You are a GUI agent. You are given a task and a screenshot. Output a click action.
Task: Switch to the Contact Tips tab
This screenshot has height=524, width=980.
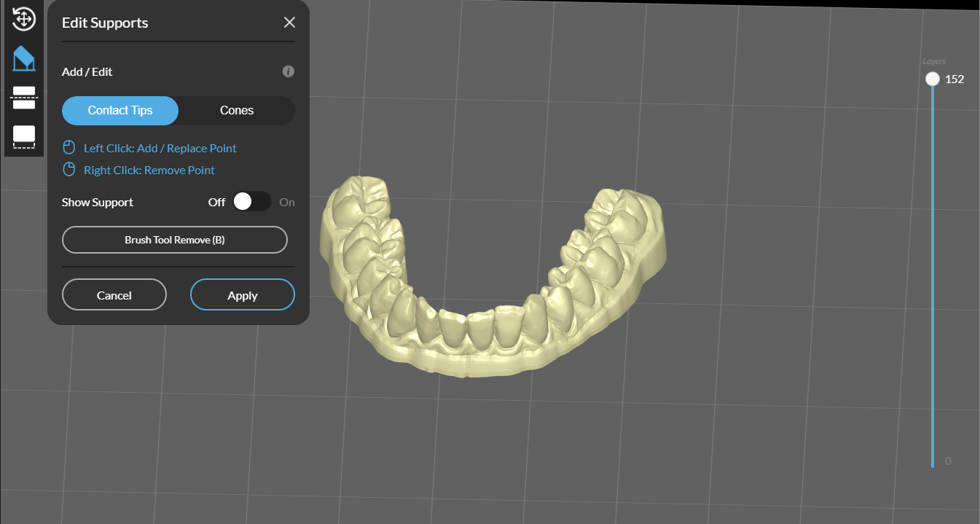(x=120, y=111)
